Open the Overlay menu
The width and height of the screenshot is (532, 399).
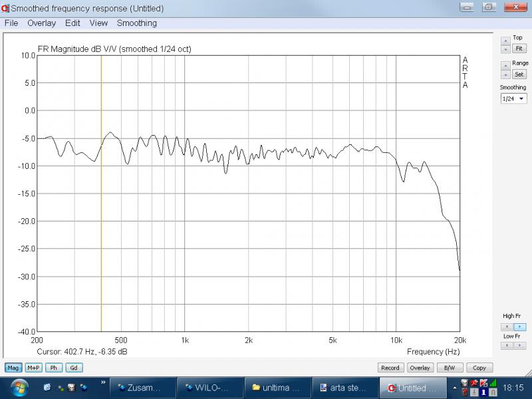click(x=41, y=23)
